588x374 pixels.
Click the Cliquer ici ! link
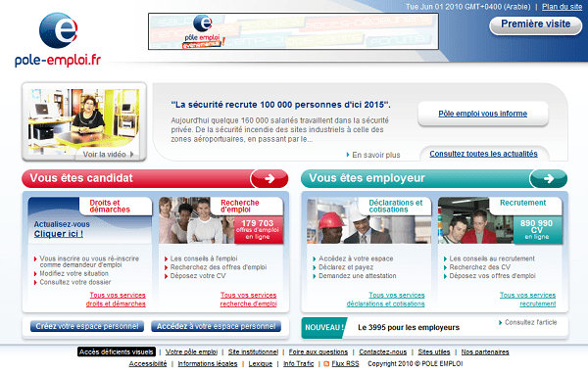(x=59, y=234)
